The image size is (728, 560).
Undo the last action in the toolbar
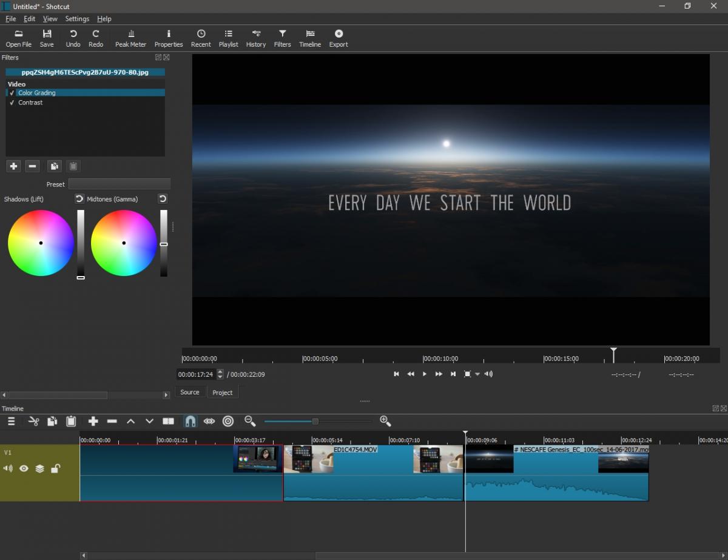(x=73, y=38)
